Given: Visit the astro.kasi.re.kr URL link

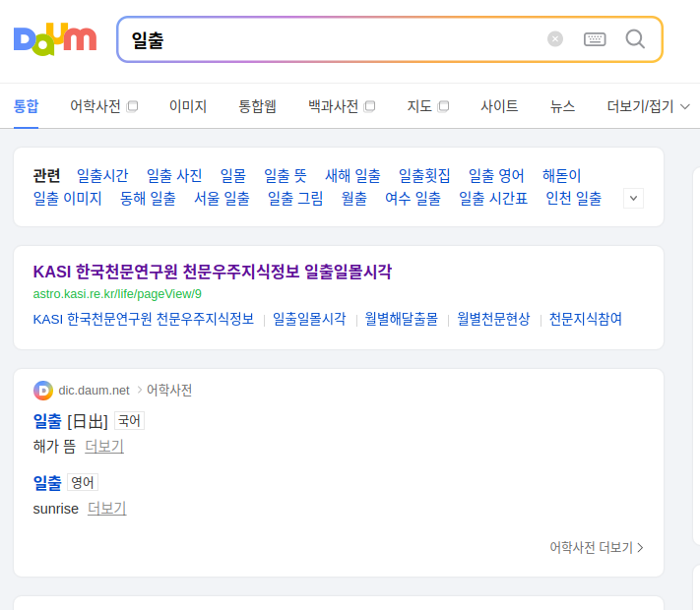Looking at the screenshot, I should 117,294.
